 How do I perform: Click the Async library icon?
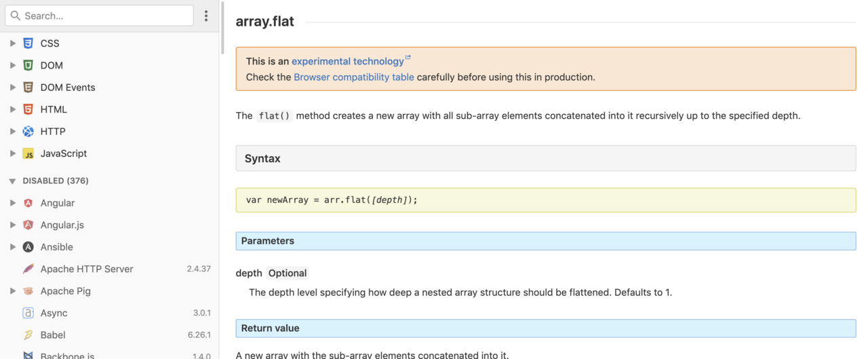point(28,313)
